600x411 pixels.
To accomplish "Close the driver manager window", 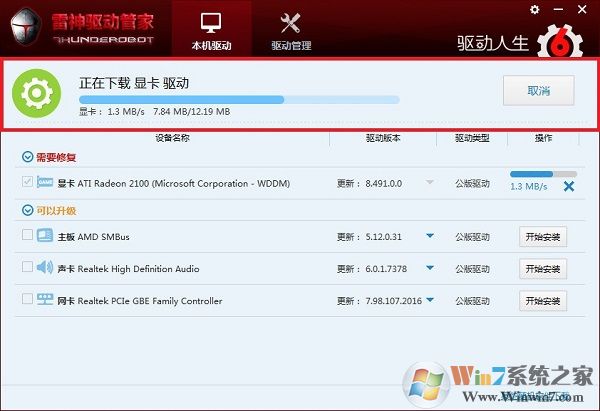I will (582, 10).
